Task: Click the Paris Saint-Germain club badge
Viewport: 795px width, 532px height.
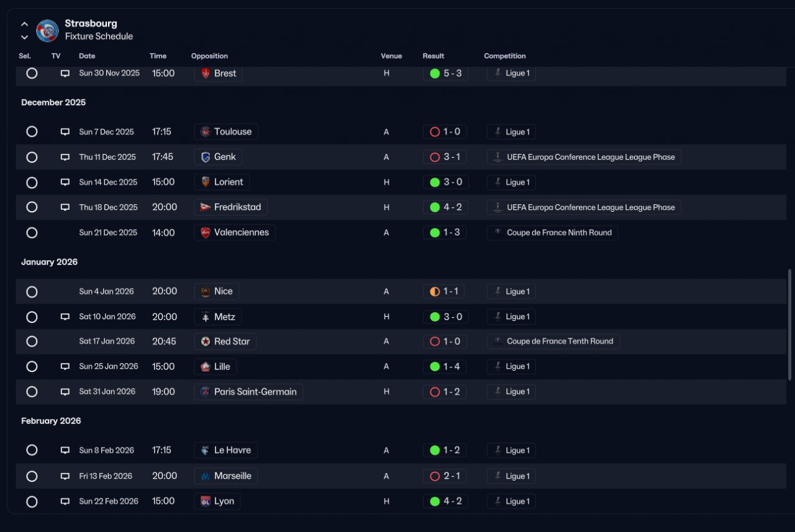Action: coord(206,392)
